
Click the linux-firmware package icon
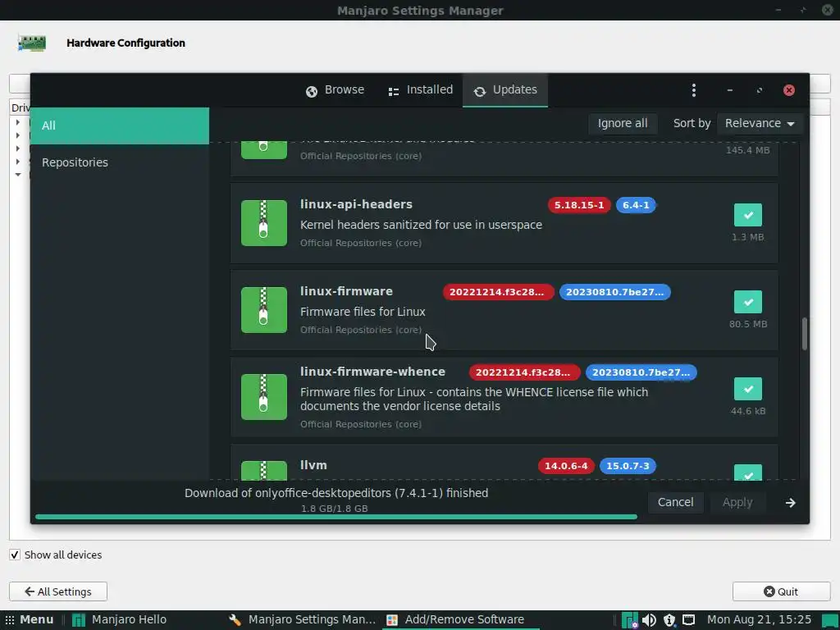point(263,309)
